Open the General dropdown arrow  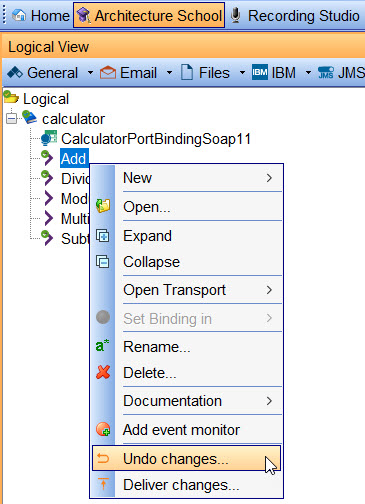(x=90, y=72)
